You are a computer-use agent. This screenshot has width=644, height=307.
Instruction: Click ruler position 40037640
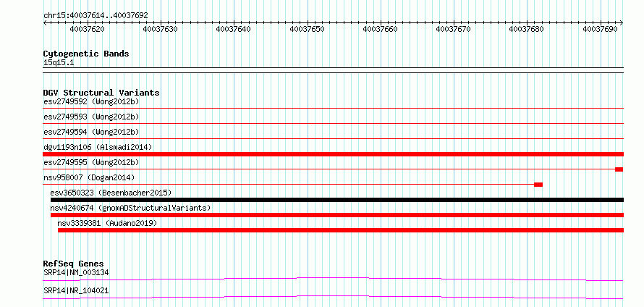point(233,29)
